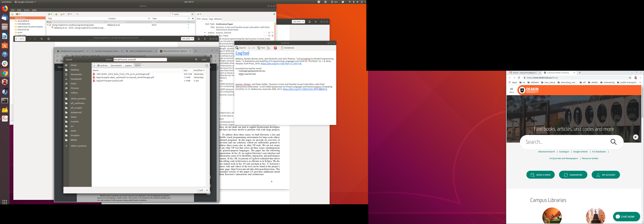644x224 pixels.
Task: Collapse the Using CogTool item in Zotero list
Action: tap(48, 25)
